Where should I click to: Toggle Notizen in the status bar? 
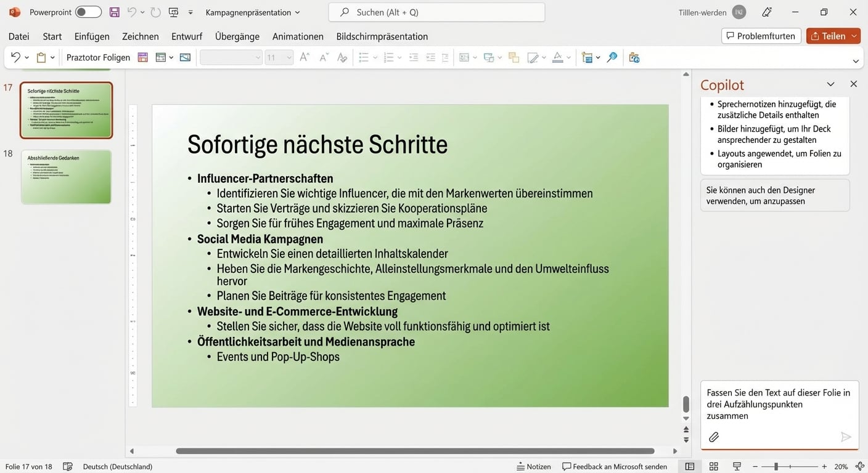[x=534, y=466]
